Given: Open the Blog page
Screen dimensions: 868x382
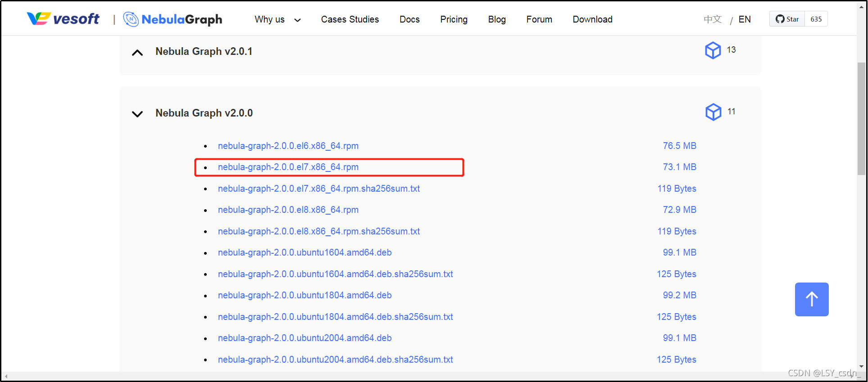Looking at the screenshot, I should pos(497,19).
